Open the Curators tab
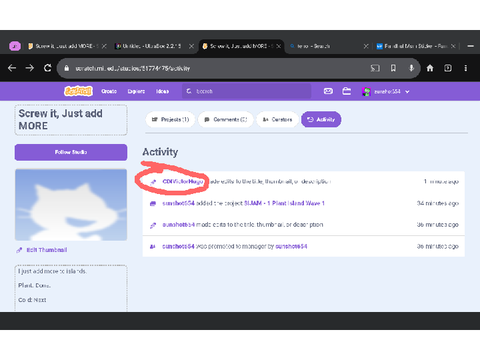 pos(277,119)
